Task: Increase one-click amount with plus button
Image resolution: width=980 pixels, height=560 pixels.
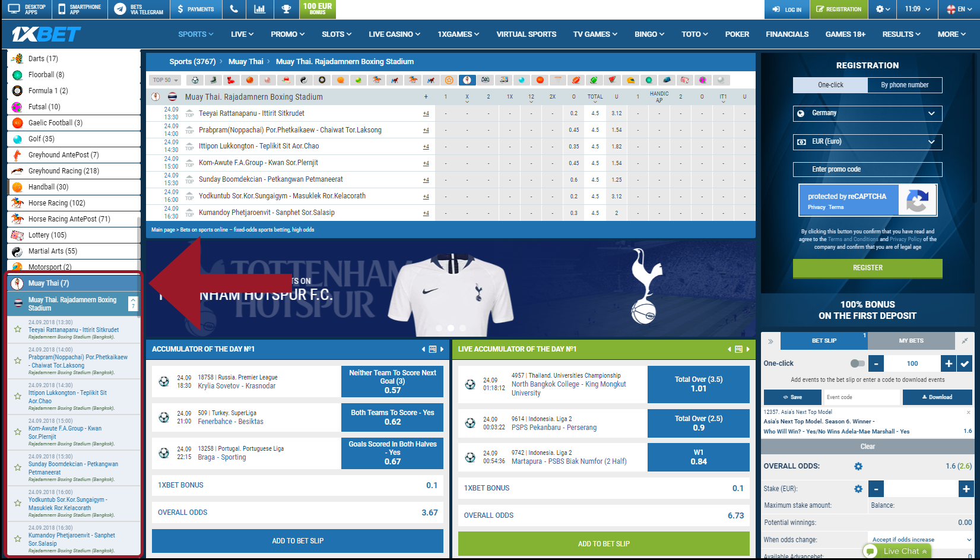Action: pyautogui.click(x=948, y=363)
